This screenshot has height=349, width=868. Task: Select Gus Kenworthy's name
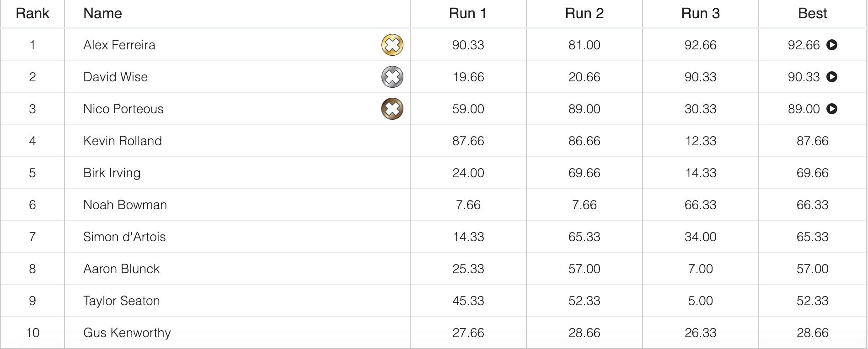tap(127, 333)
